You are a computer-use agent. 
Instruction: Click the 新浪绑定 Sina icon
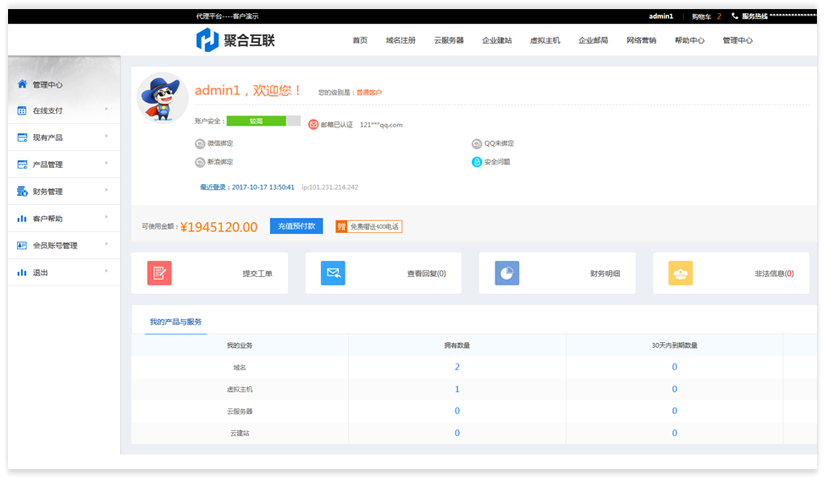click(200, 161)
